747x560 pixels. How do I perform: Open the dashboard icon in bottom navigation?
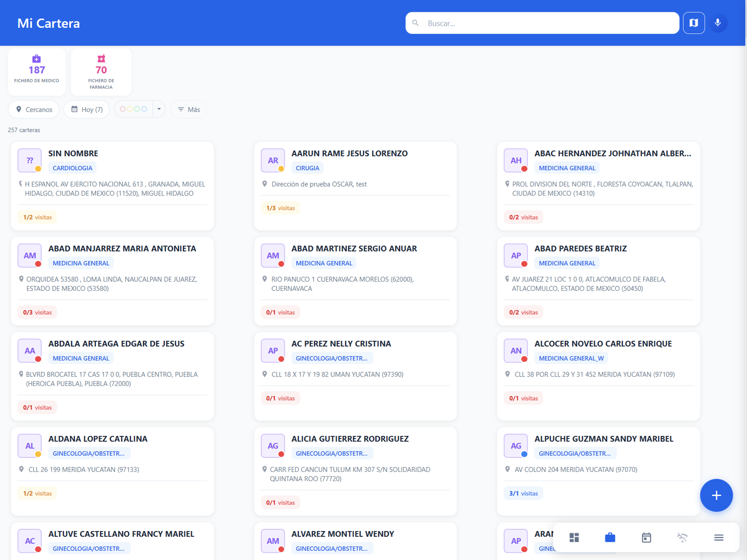pos(574,537)
